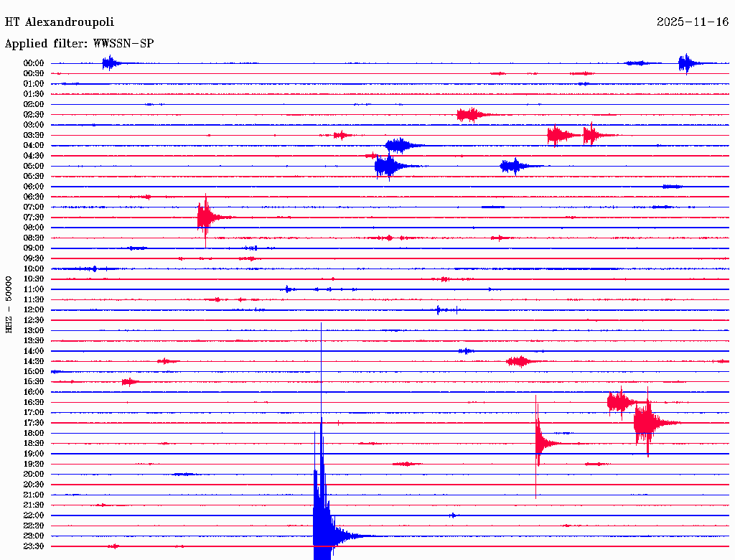Select the 14:00 time label
The width and height of the screenshot is (735, 560).
click(x=34, y=351)
